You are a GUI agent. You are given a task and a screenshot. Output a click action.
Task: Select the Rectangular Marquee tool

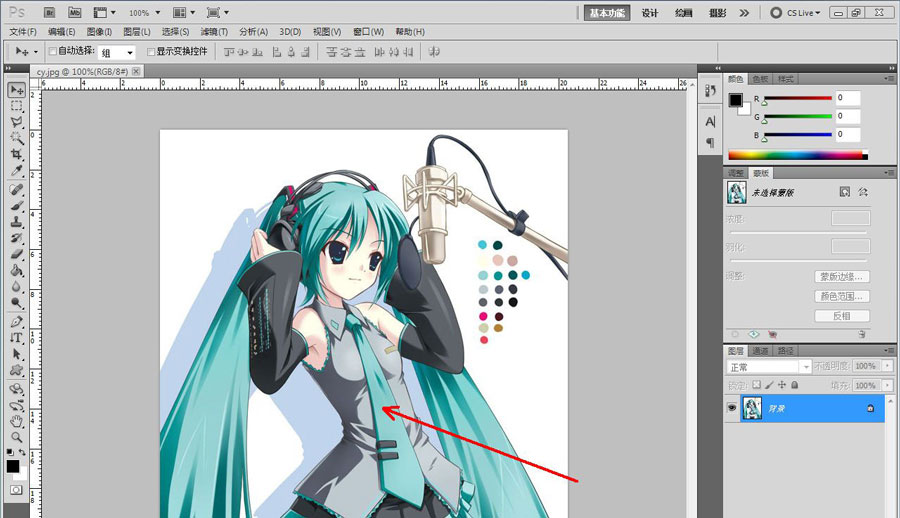coord(17,106)
